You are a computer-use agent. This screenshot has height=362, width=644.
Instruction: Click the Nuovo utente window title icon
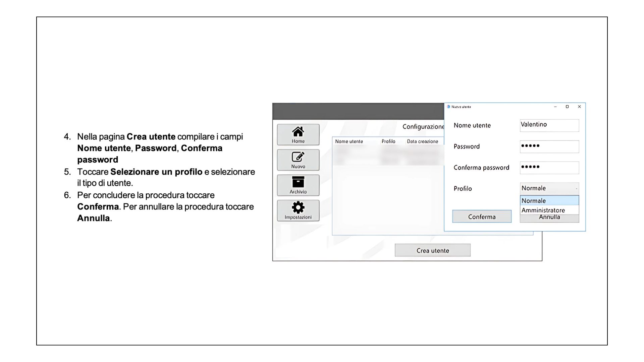tap(448, 107)
